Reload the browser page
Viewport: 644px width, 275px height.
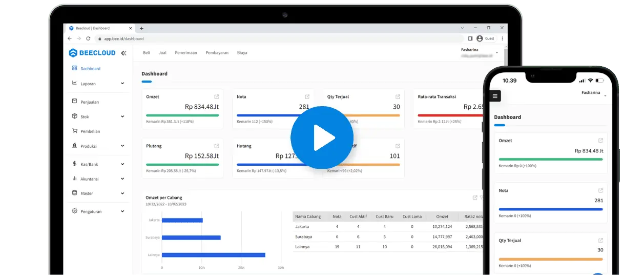(88, 38)
